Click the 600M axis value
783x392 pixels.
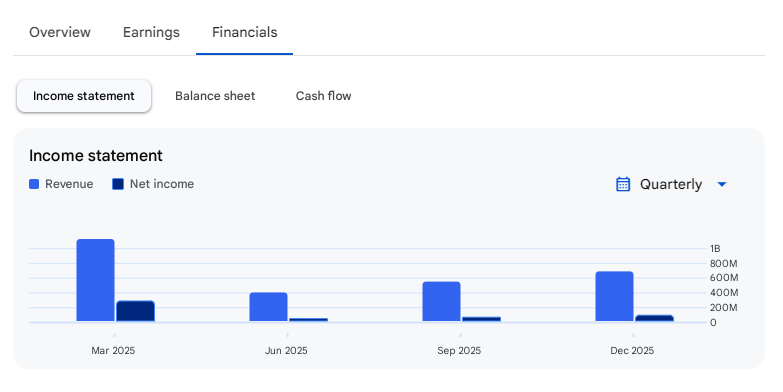[x=724, y=278]
